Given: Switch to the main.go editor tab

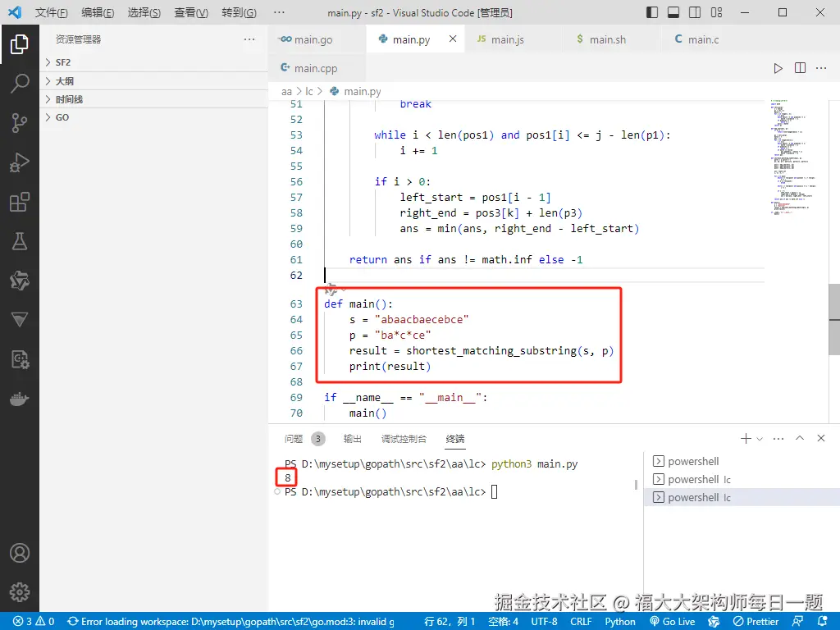Looking at the screenshot, I should [317, 39].
